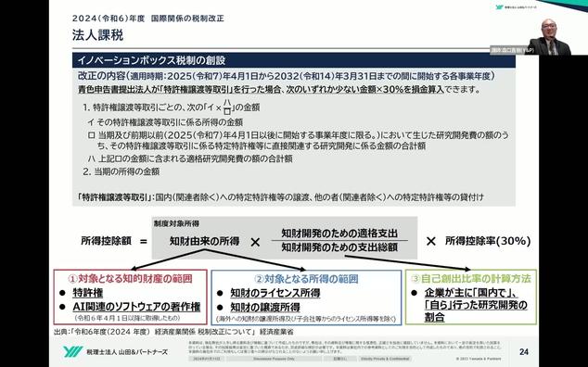Click the sentence starting 青色申告書提出法人が

click(279, 90)
